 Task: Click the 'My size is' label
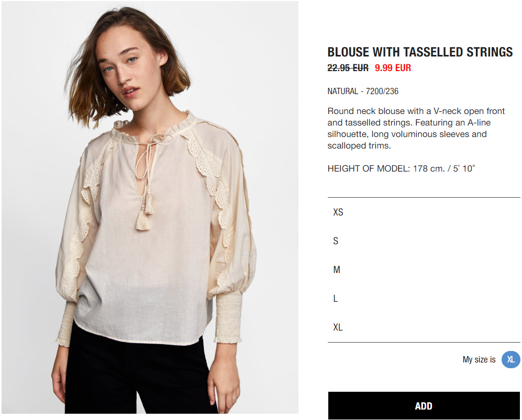tap(479, 359)
